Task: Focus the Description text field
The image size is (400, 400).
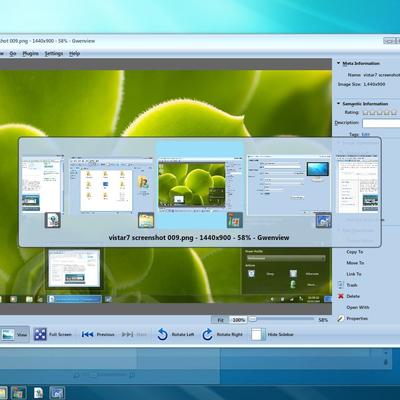Action: [381, 123]
